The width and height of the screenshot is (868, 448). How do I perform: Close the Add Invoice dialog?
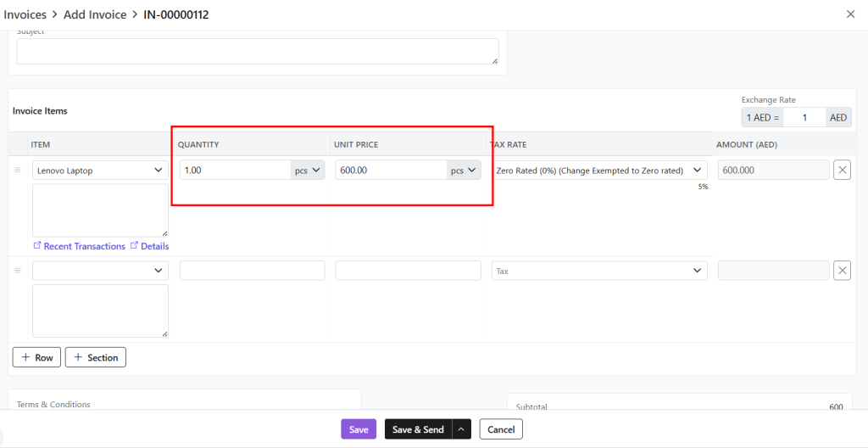850,14
